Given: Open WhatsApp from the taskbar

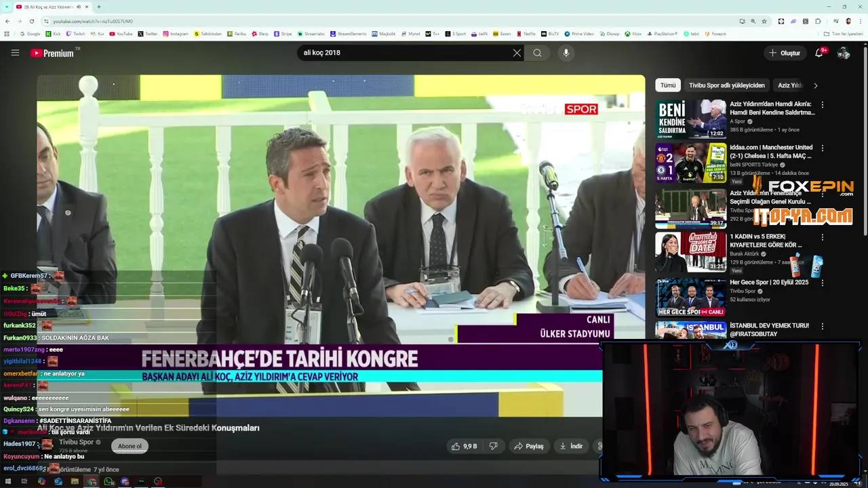Looking at the screenshot, I should [x=108, y=481].
